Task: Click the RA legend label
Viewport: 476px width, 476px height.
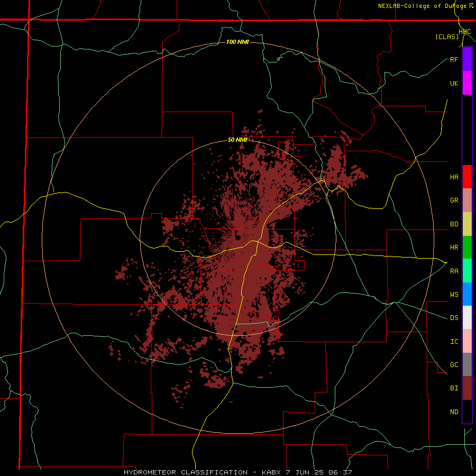Action: point(454,271)
